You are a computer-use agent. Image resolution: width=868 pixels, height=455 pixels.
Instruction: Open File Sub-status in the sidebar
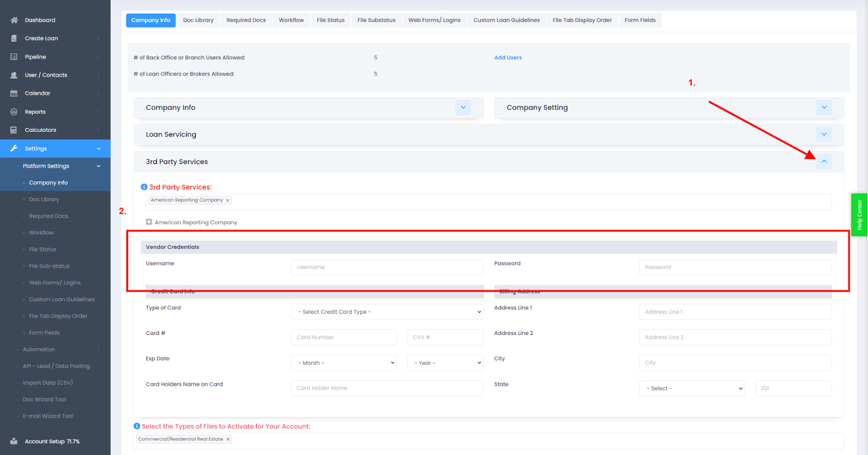tap(49, 266)
